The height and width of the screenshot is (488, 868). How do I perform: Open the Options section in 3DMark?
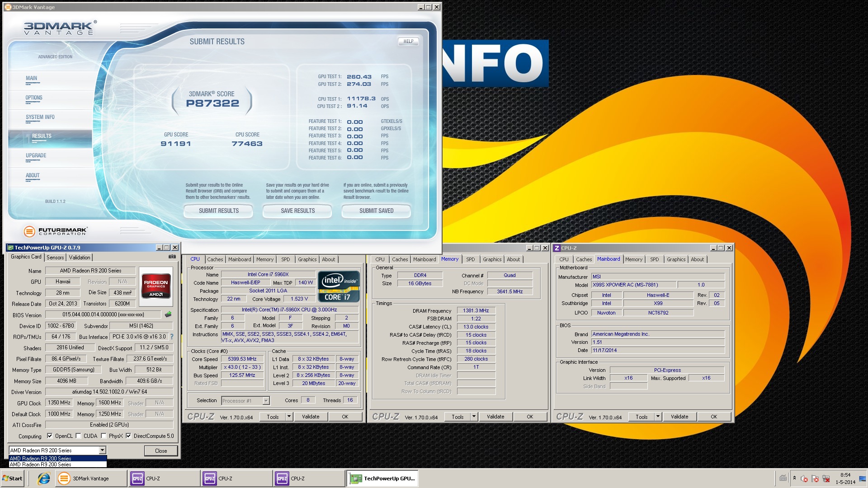click(x=34, y=98)
